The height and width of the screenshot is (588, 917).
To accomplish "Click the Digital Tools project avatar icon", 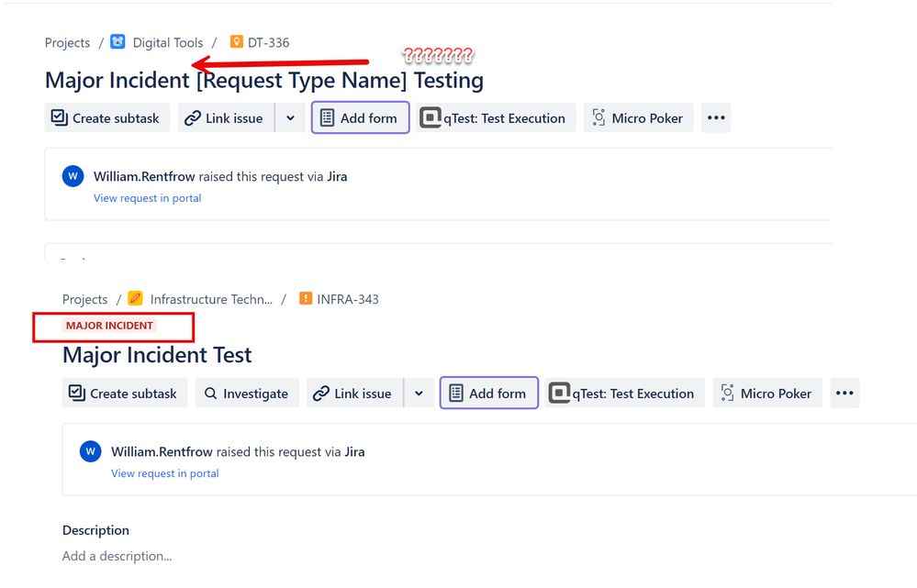I will tap(118, 42).
